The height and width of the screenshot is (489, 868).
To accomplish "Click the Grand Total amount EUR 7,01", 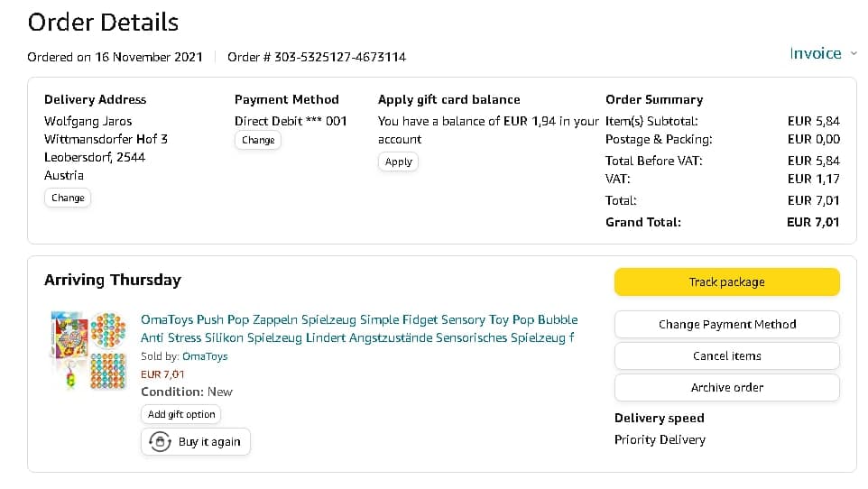I will click(x=813, y=222).
